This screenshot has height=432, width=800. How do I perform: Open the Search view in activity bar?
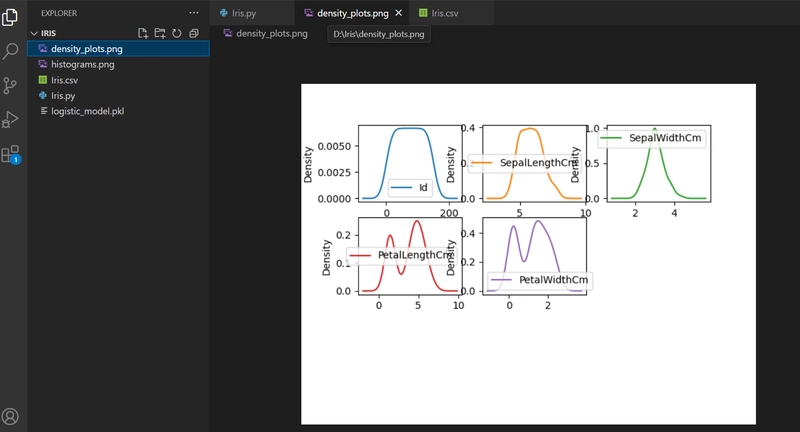[10, 51]
